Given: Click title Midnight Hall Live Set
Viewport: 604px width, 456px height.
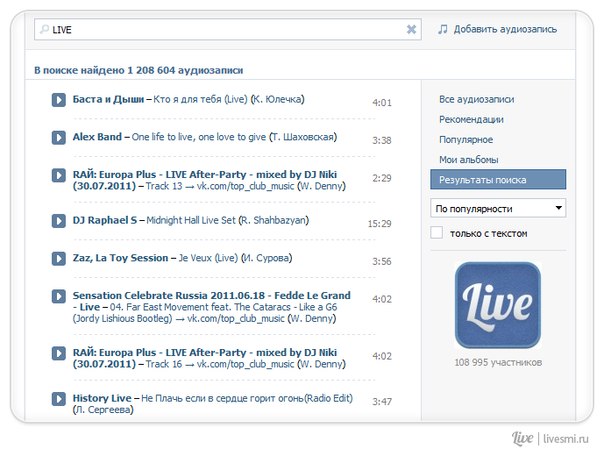Looking at the screenshot, I should tap(191, 220).
